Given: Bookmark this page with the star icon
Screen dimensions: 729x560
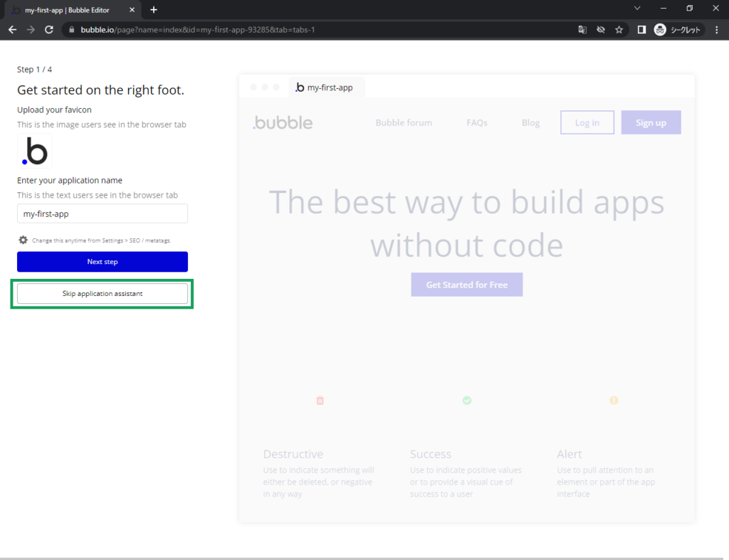Looking at the screenshot, I should pyautogui.click(x=619, y=30).
